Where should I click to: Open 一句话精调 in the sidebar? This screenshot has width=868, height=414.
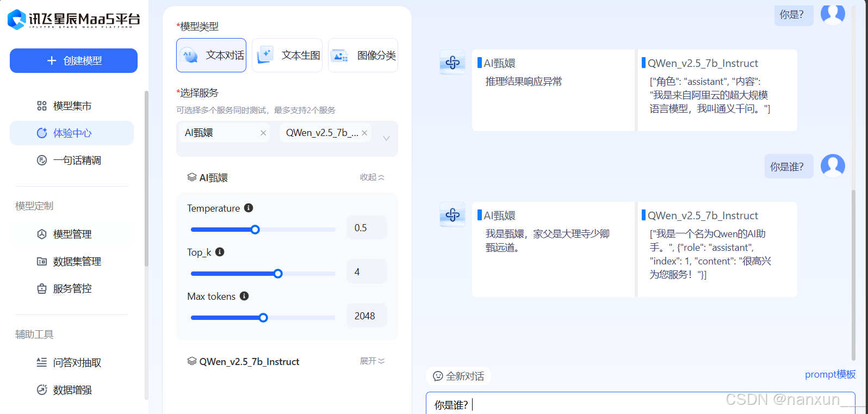coord(72,160)
